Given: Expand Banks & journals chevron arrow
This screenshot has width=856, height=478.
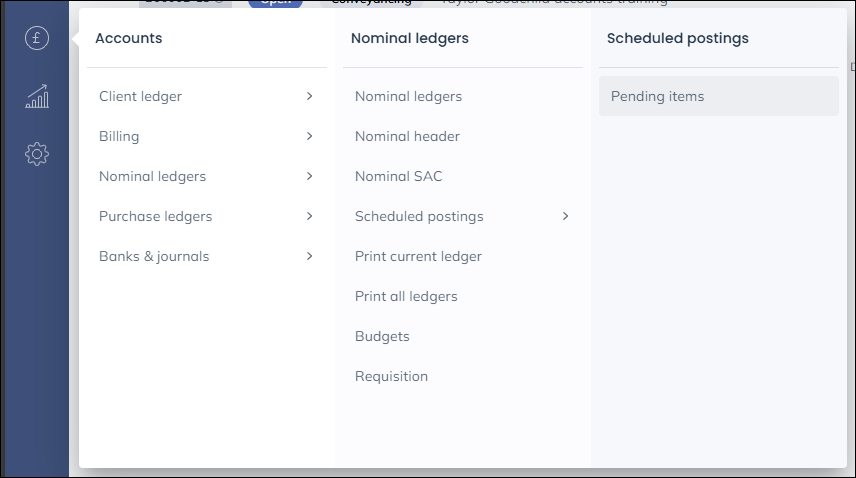Looking at the screenshot, I should point(310,256).
